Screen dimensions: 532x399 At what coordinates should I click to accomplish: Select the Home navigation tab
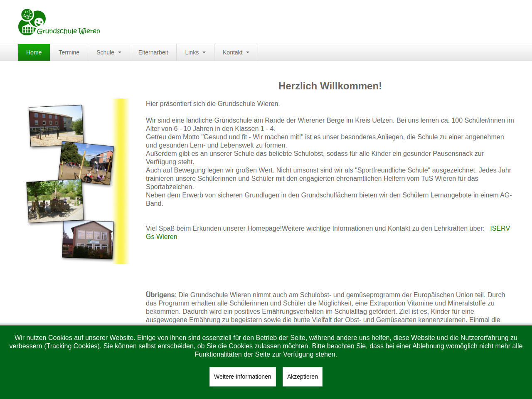coord(34,52)
